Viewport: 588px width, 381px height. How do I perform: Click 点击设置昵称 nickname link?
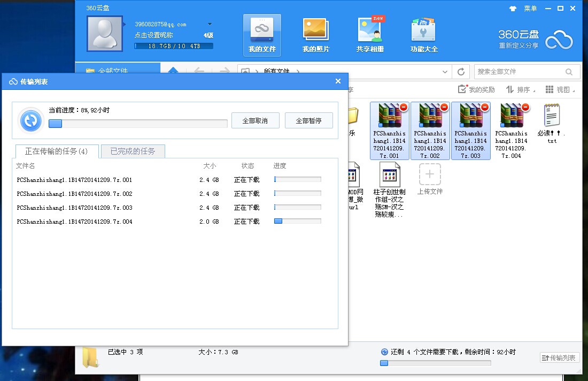click(x=154, y=35)
